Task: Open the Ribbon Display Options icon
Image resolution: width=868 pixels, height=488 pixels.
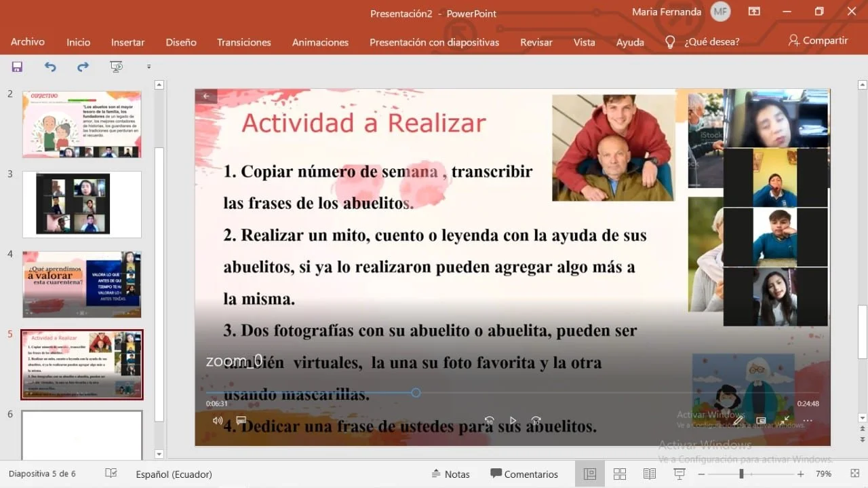Action: coord(754,12)
